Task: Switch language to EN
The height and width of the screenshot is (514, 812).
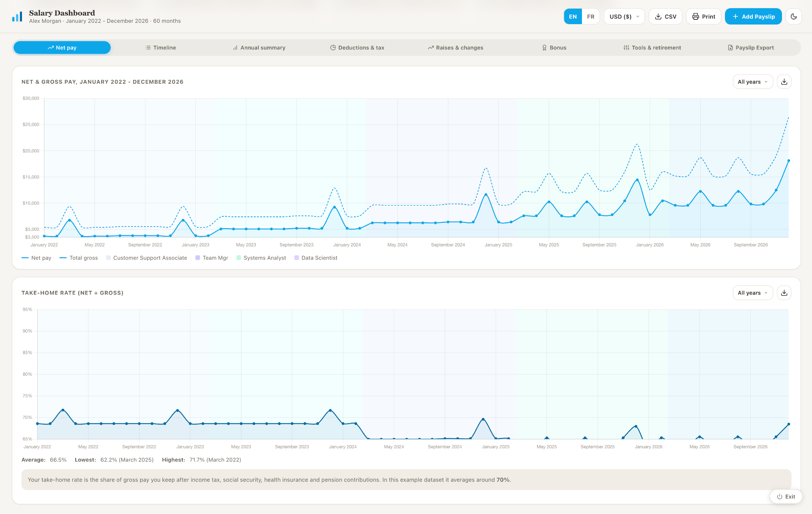Action: (x=573, y=16)
